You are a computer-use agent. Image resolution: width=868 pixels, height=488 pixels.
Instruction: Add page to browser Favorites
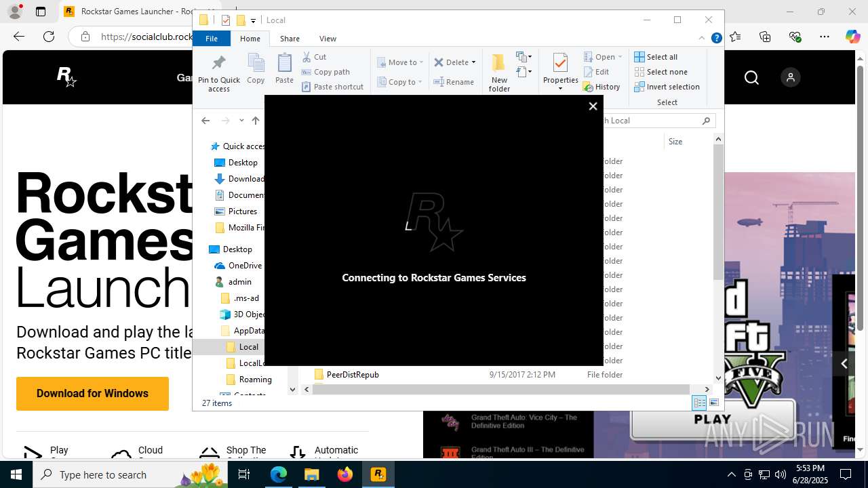pos(735,37)
